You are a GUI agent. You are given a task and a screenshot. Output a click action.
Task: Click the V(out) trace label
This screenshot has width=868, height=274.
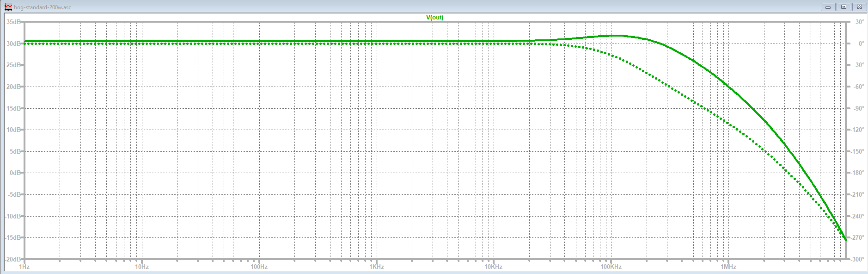click(x=434, y=17)
